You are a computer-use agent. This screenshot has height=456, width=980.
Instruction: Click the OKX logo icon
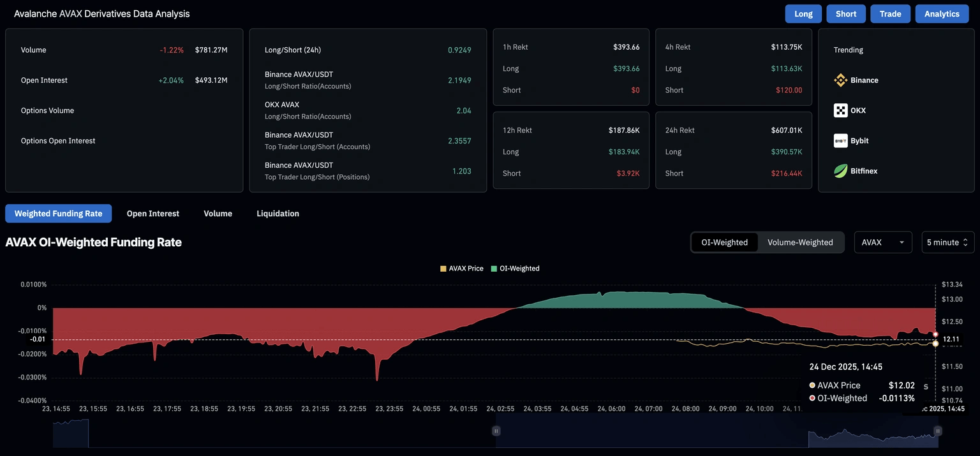(840, 110)
